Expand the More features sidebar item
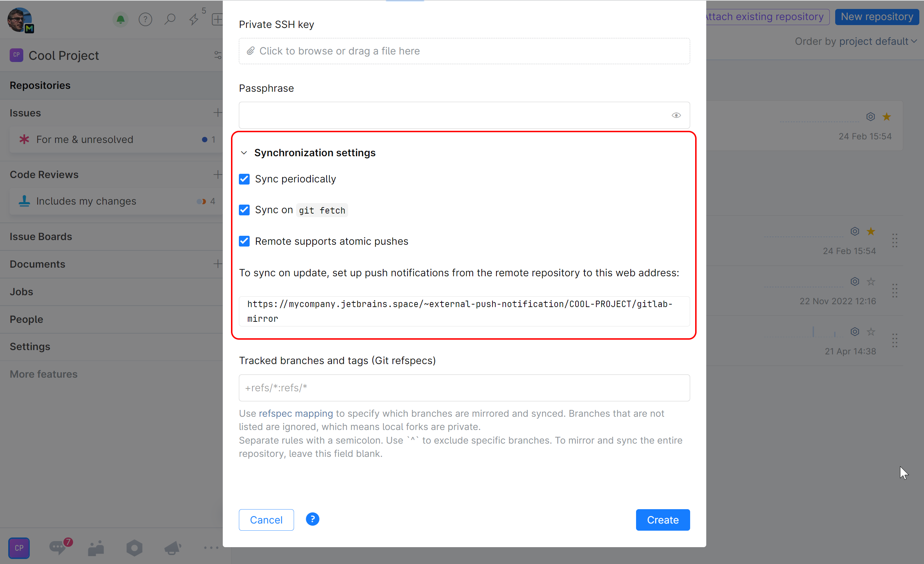924x564 pixels. coord(43,374)
